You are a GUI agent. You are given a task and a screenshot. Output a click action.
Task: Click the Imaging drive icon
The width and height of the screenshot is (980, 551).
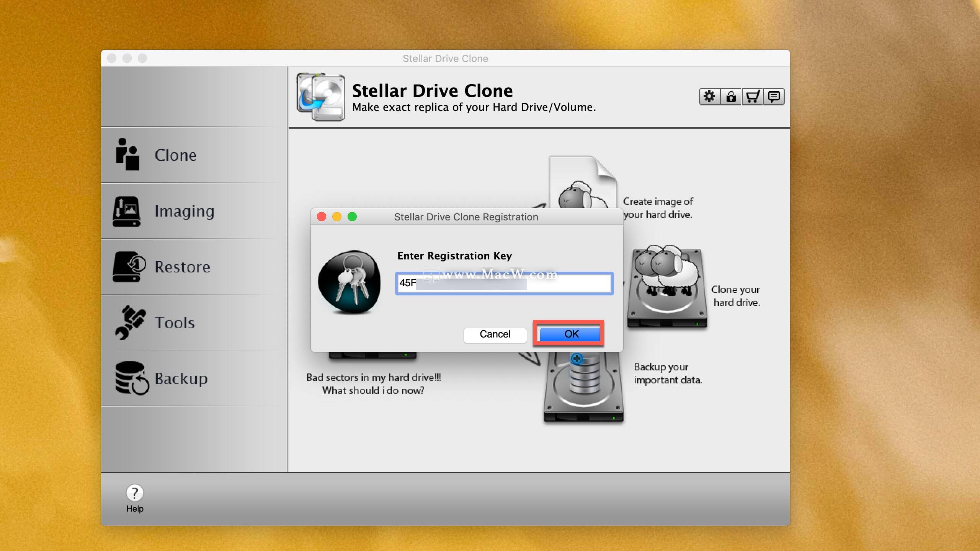pos(126,212)
